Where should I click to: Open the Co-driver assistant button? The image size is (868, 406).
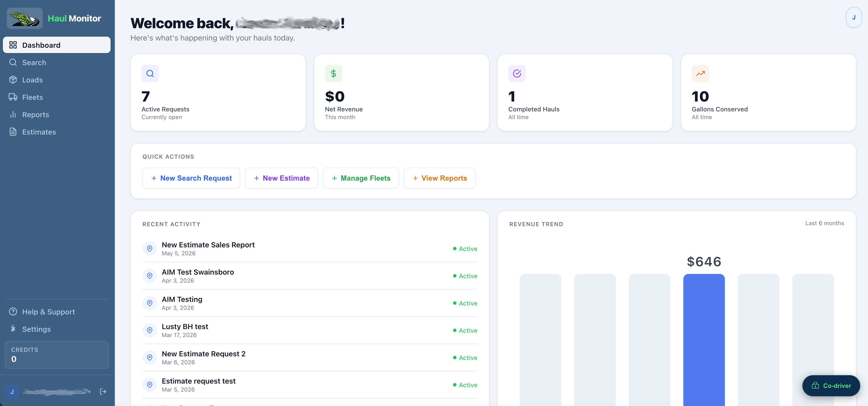831,386
